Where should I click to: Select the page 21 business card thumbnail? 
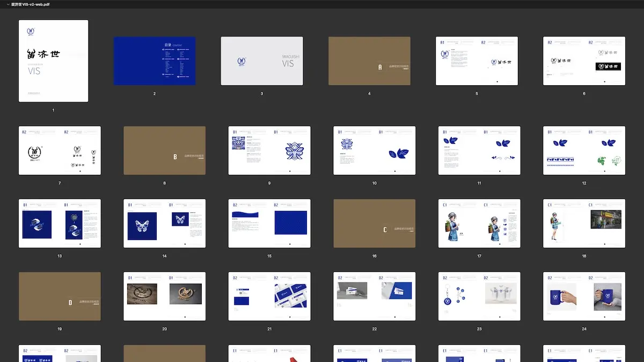(x=269, y=296)
